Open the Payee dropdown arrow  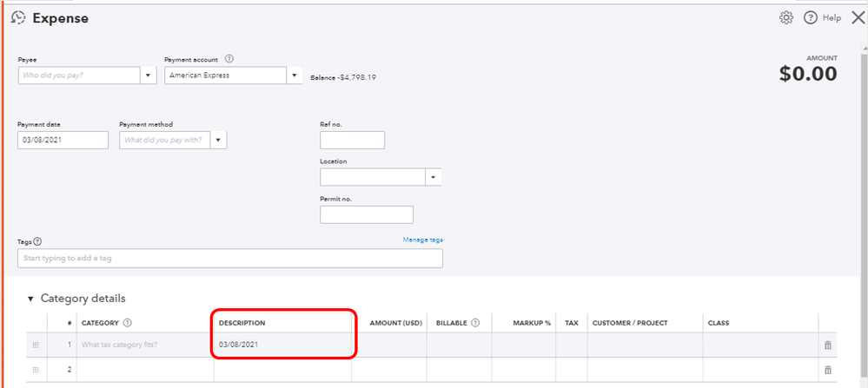tap(147, 76)
